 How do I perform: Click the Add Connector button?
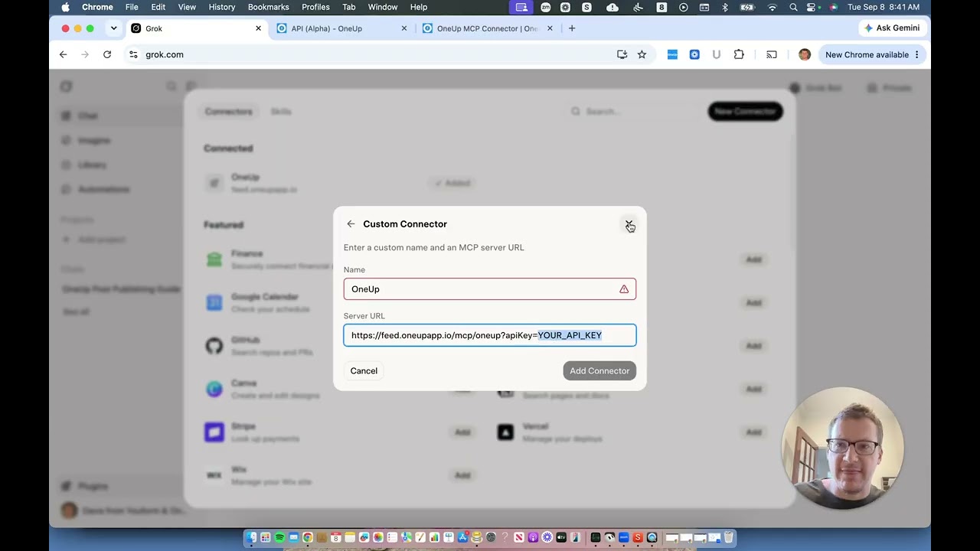[599, 371]
